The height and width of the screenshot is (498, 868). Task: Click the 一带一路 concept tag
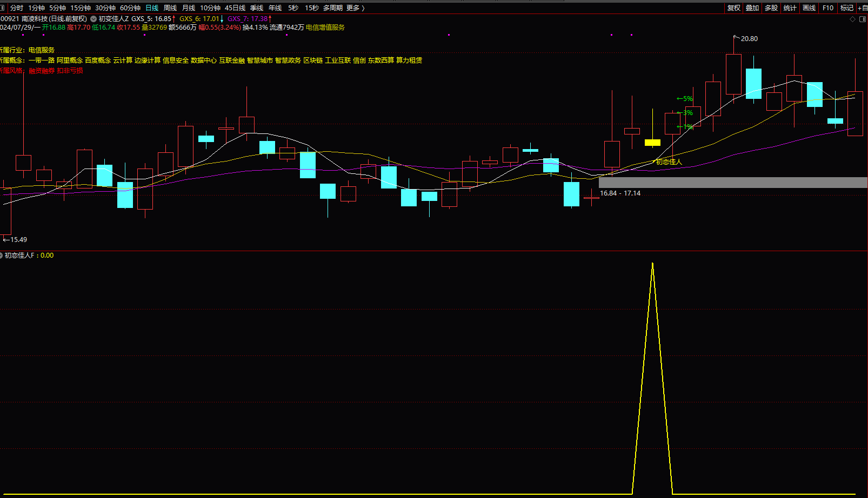[x=42, y=60]
